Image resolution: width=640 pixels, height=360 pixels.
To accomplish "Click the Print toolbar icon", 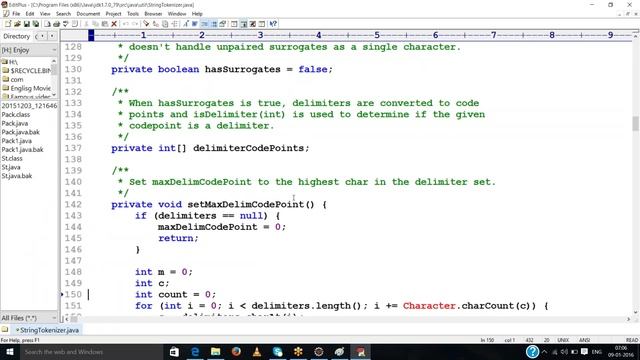I will point(56,24).
